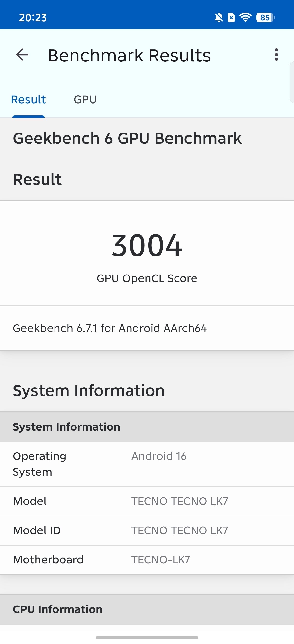Viewport: 294px width, 644px height.
Task: Tap the CPU Information section header
Action: tap(147, 609)
